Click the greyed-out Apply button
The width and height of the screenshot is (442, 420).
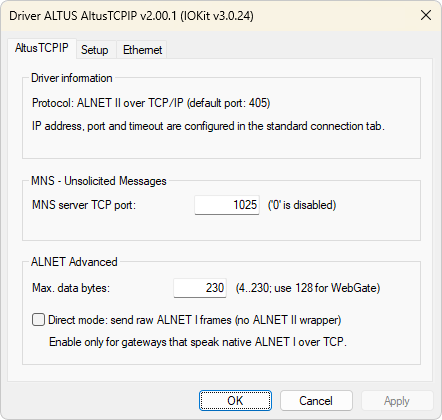397,400
